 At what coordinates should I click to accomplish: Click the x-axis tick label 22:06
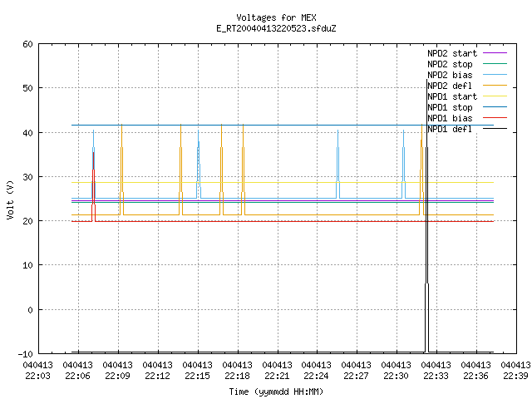click(x=77, y=376)
